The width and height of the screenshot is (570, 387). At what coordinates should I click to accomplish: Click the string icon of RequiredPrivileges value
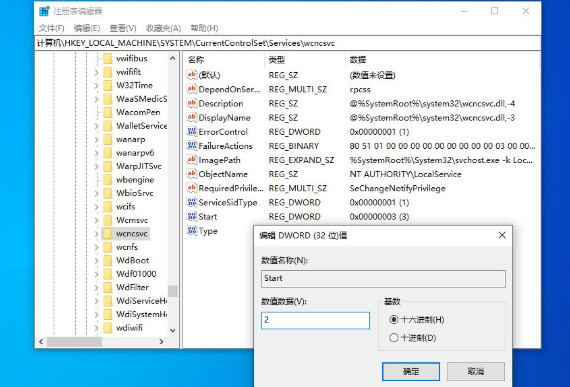click(192, 188)
